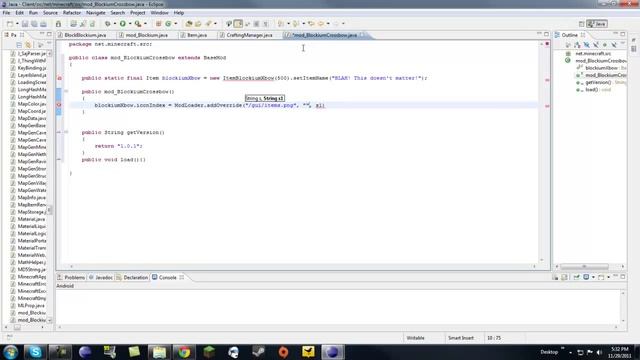Select getVersion() in Outline
Screen dimensions: 640x360
(x=598, y=82)
